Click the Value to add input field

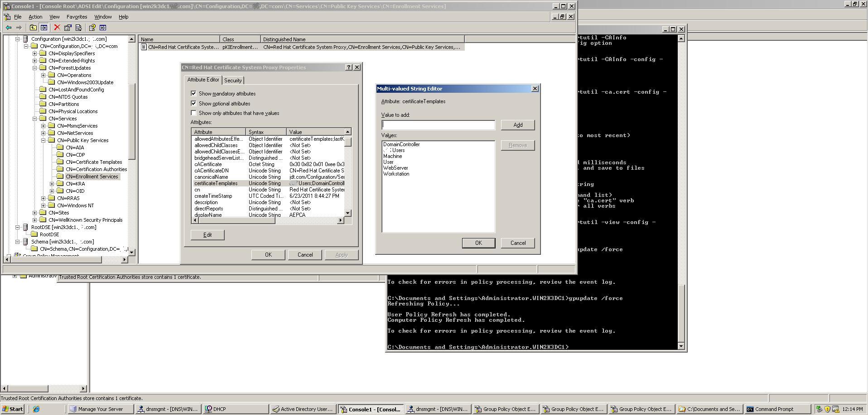pyautogui.click(x=438, y=125)
